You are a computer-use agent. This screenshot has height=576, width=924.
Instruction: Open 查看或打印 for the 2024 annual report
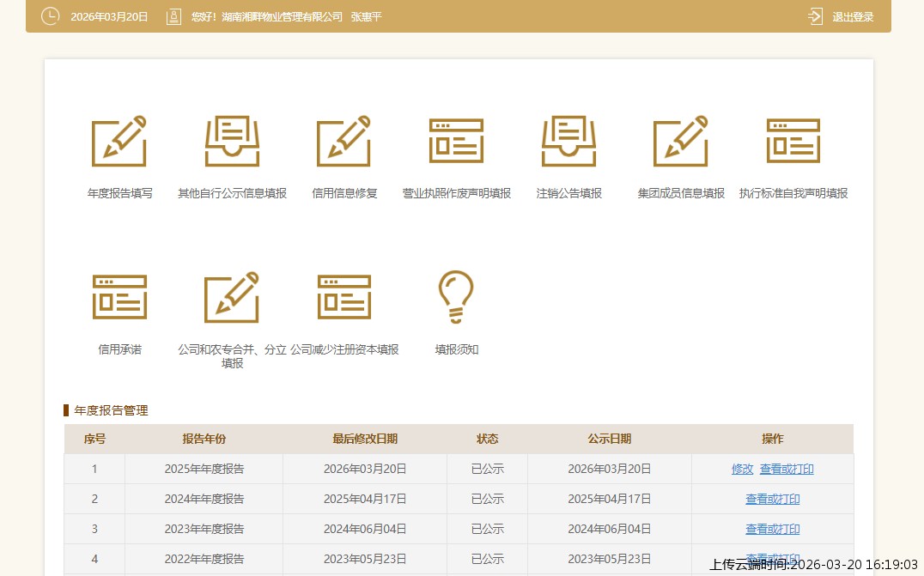(x=772, y=499)
